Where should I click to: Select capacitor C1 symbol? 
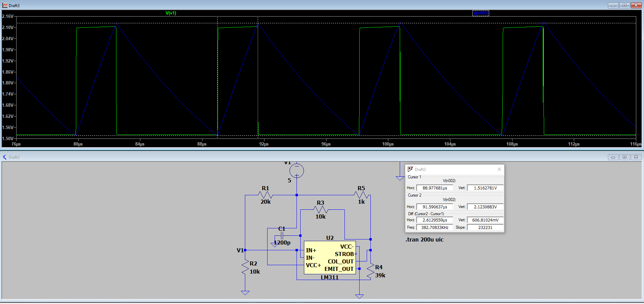point(282,235)
